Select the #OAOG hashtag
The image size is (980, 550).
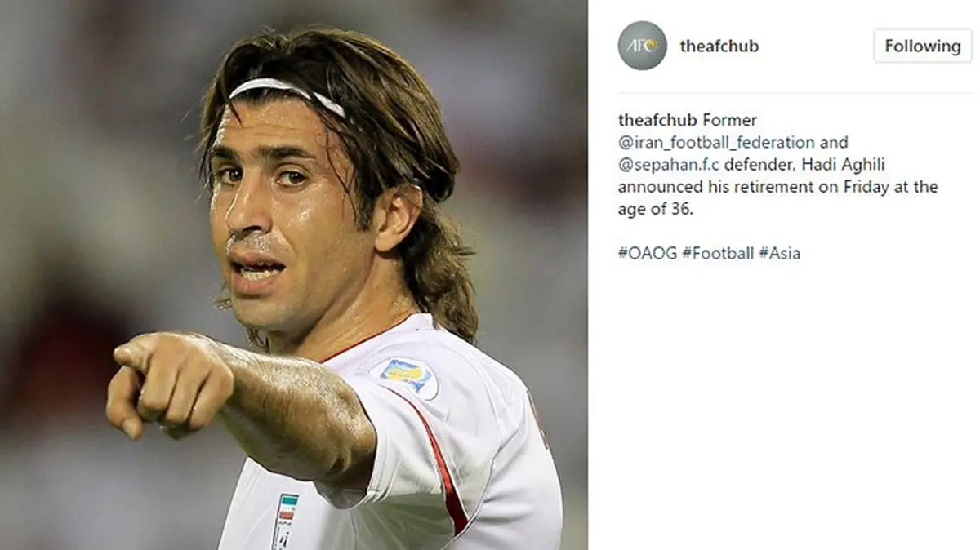click(x=648, y=253)
